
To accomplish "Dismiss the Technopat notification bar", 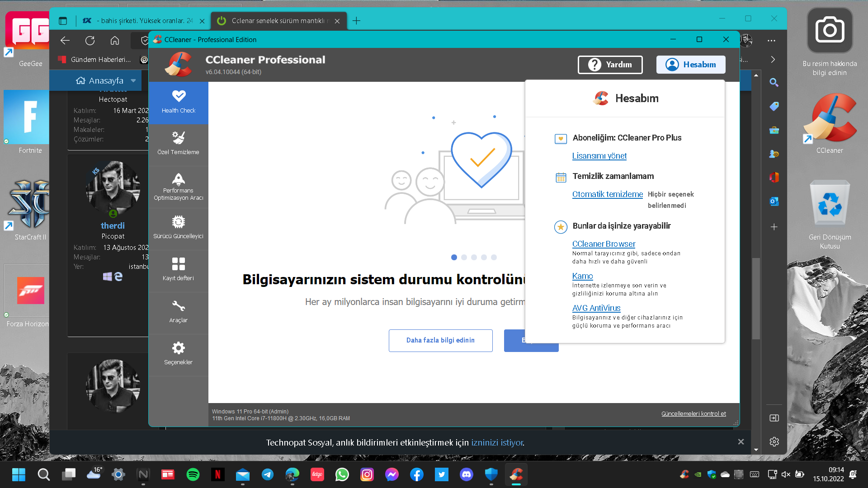I will [741, 442].
